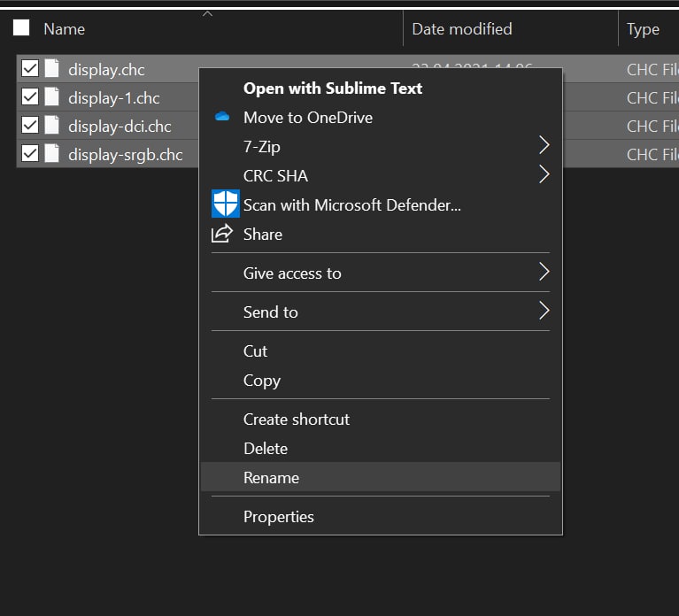The width and height of the screenshot is (679, 616).
Task: Expand the Send to submenu arrow
Action: 544,311
